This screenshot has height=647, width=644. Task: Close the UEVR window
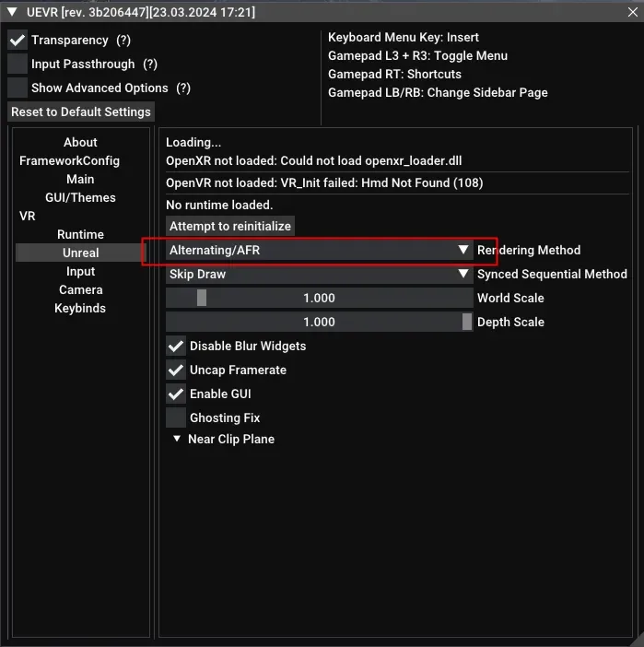tap(632, 12)
